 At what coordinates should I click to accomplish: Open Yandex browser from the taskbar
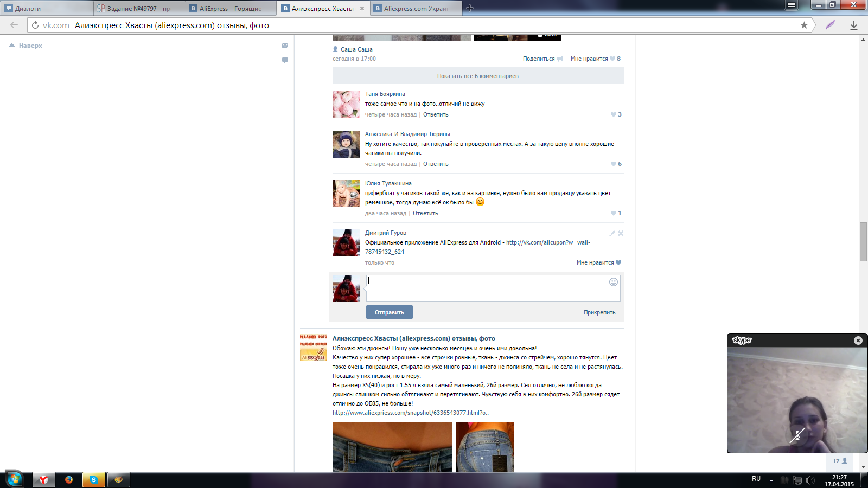[x=44, y=480]
